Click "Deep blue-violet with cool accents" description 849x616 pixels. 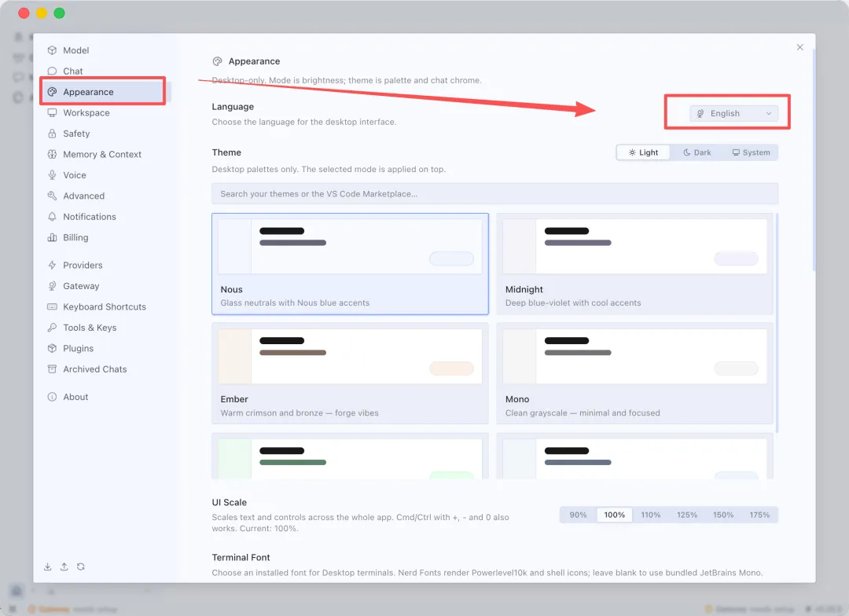click(x=573, y=303)
